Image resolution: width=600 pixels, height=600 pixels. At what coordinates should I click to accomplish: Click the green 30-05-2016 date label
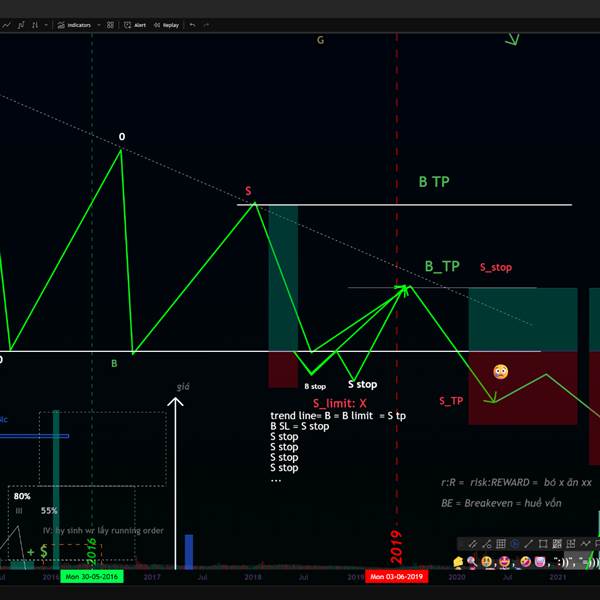(x=92, y=577)
